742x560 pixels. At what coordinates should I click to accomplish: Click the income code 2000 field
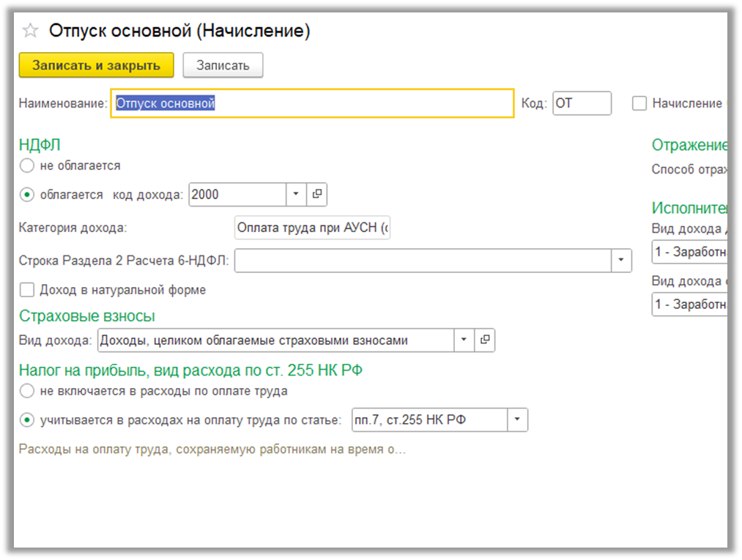(x=237, y=194)
